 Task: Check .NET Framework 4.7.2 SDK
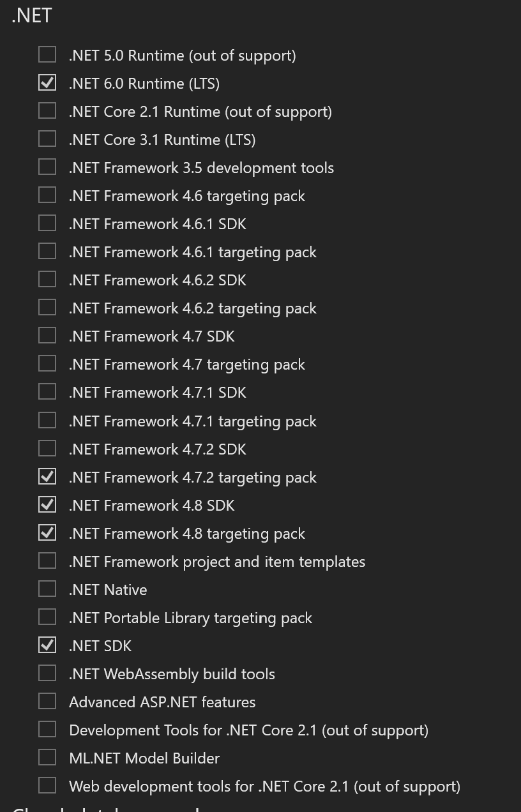point(47,449)
